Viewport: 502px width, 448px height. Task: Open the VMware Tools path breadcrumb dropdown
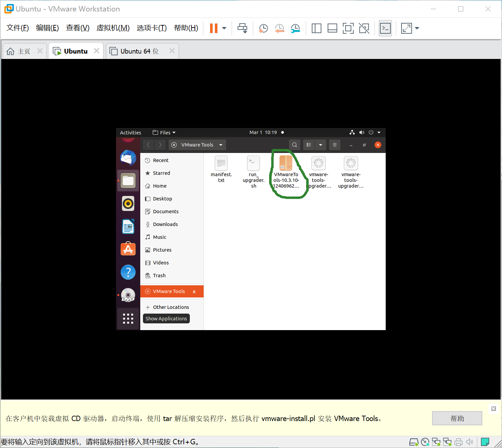pos(221,145)
